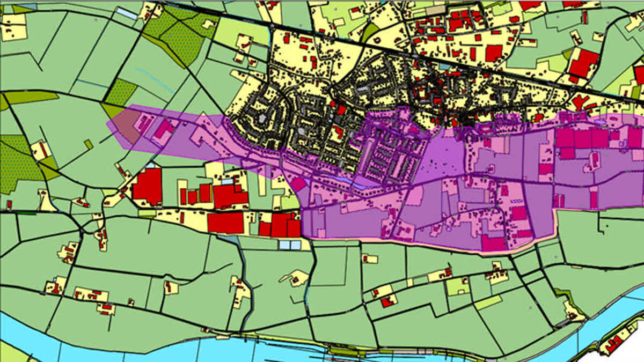644x362 pixels.
Task: Click the small dotted green square near overlay tip
Action: (x=120, y=93)
